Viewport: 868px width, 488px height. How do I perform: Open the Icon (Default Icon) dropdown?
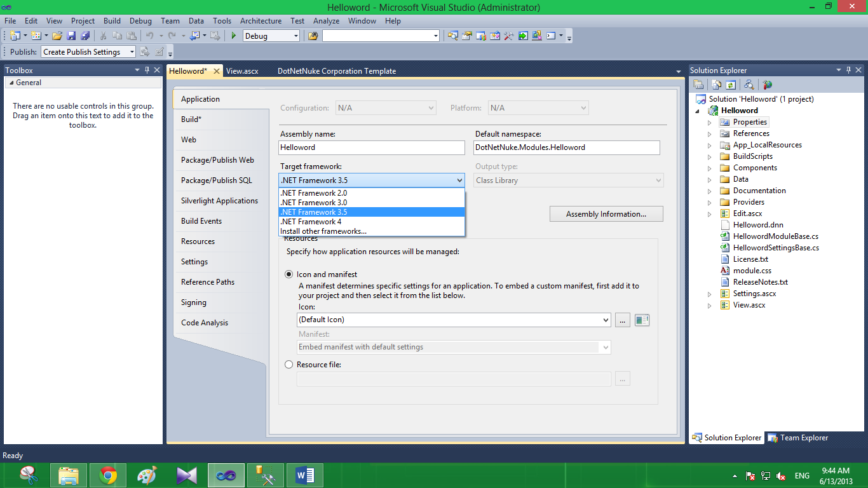click(606, 320)
